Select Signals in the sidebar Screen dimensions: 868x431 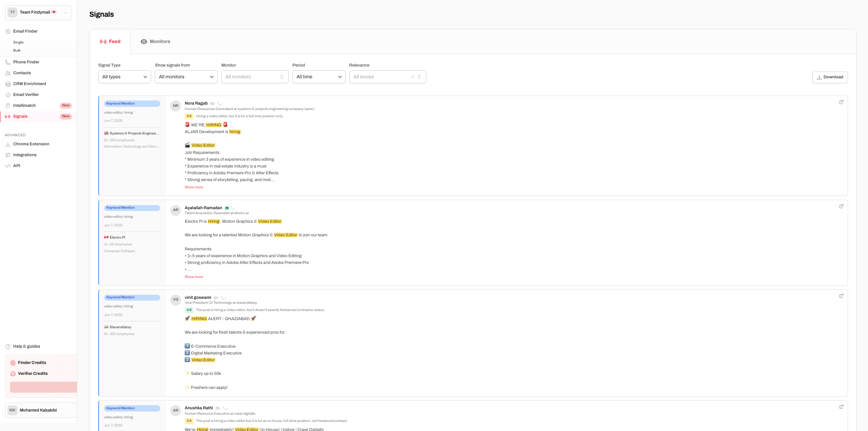tap(20, 116)
